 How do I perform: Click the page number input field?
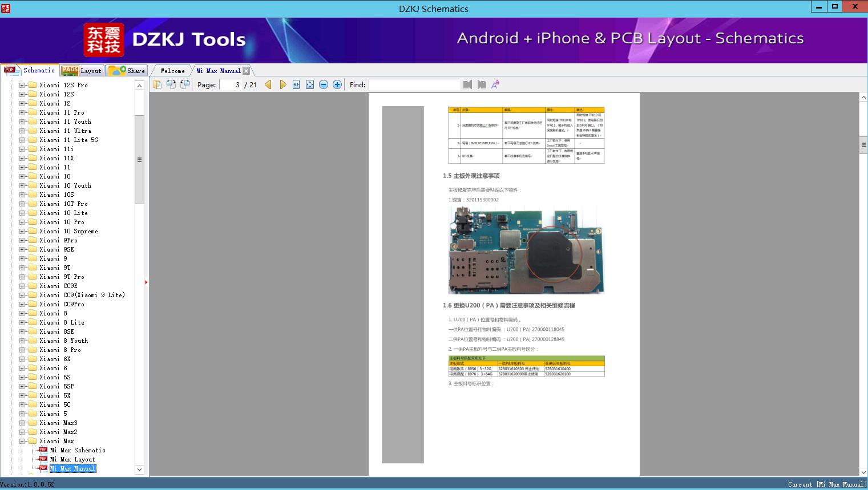[x=231, y=84]
